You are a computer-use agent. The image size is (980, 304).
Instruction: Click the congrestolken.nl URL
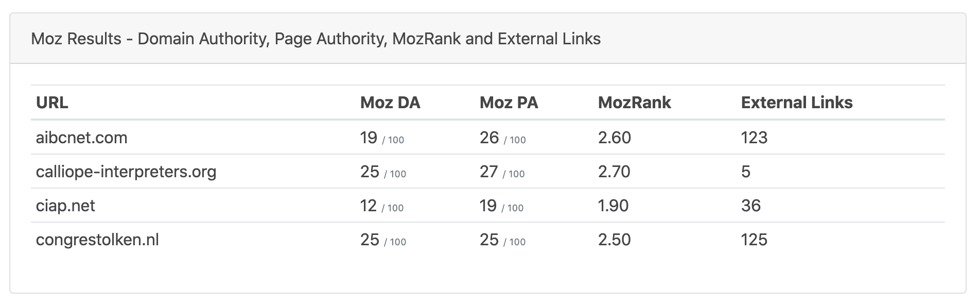tap(97, 240)
